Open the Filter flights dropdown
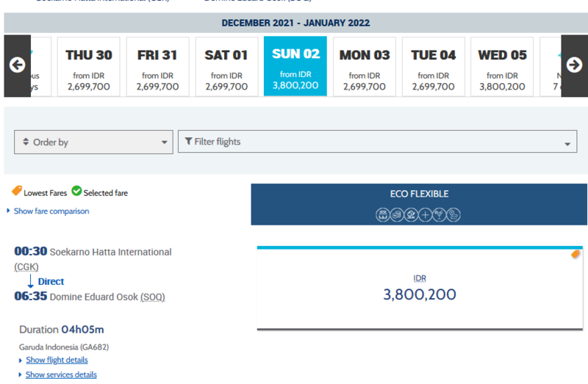The image size is (588, 384). [x=376, y=142]
